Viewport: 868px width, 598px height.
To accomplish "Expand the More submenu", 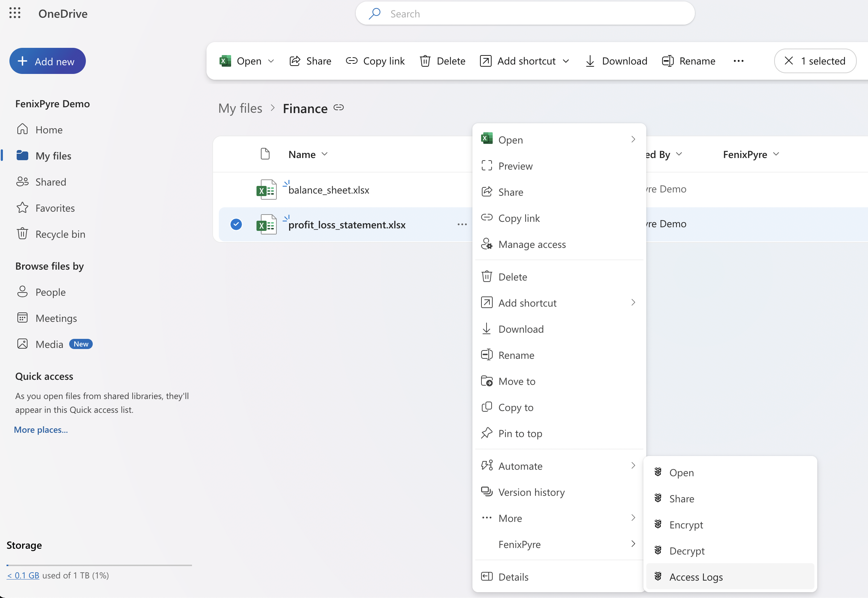I will [633, 518].
